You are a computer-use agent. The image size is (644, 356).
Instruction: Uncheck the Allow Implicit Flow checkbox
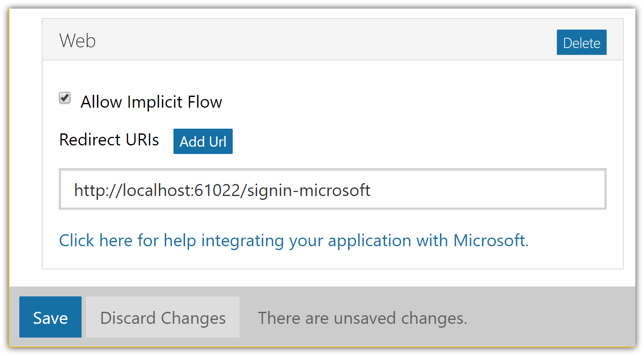click(x=65, y=98)
